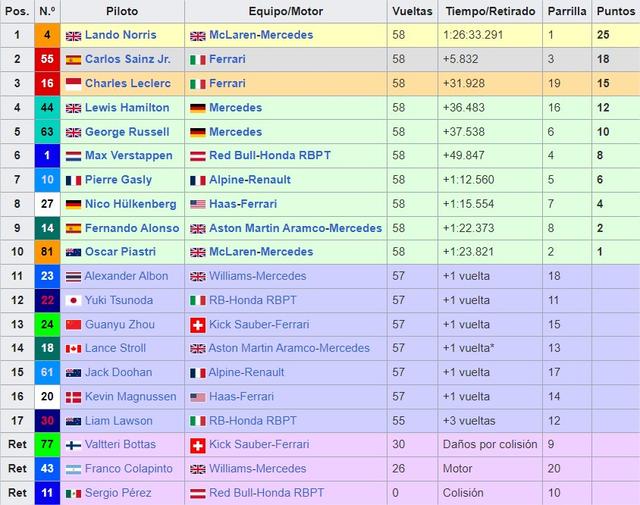Open the Charles Leclerc driver link
640x505 pixels.
point(128,83)
